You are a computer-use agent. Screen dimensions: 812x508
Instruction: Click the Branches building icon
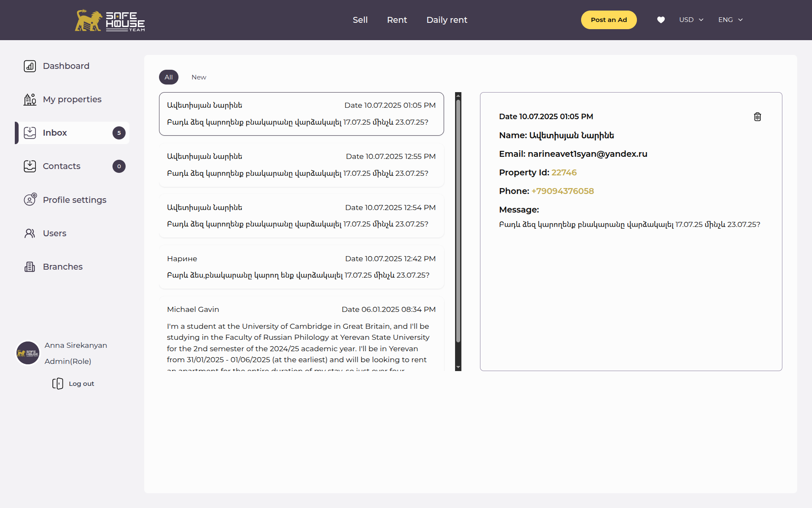tap(30, 267)
